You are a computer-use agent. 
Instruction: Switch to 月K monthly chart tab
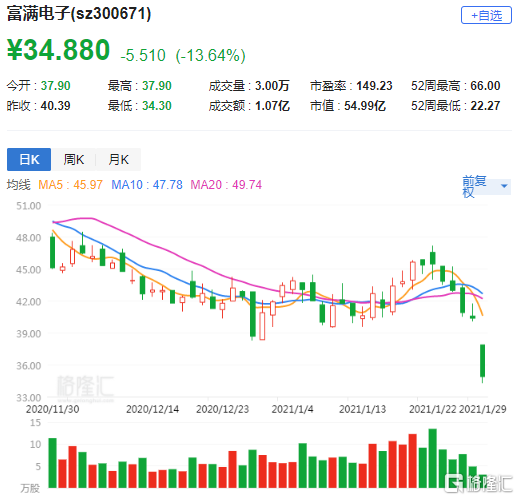click(x=118, y=159)
